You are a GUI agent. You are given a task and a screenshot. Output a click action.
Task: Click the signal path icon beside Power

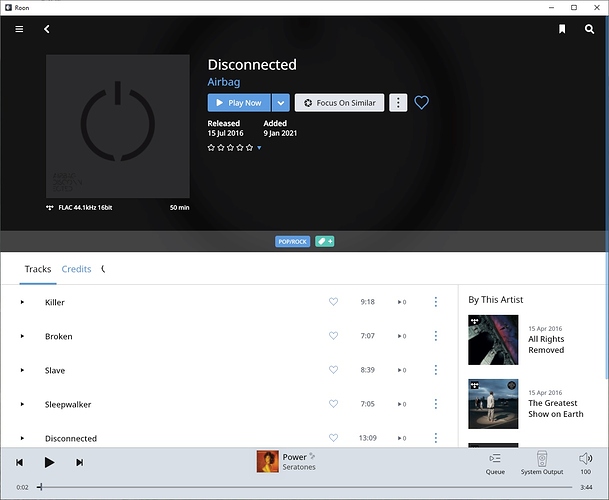[312, 456]
